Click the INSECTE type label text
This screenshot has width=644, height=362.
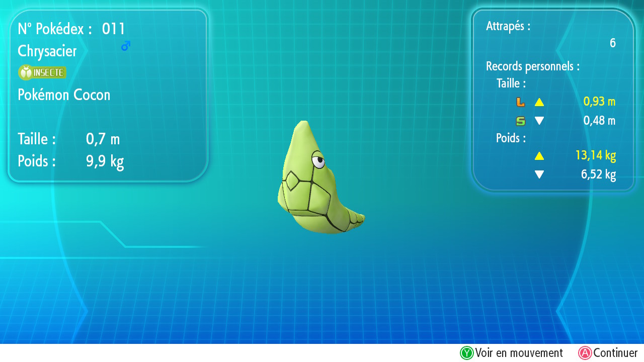pos(48,72)
